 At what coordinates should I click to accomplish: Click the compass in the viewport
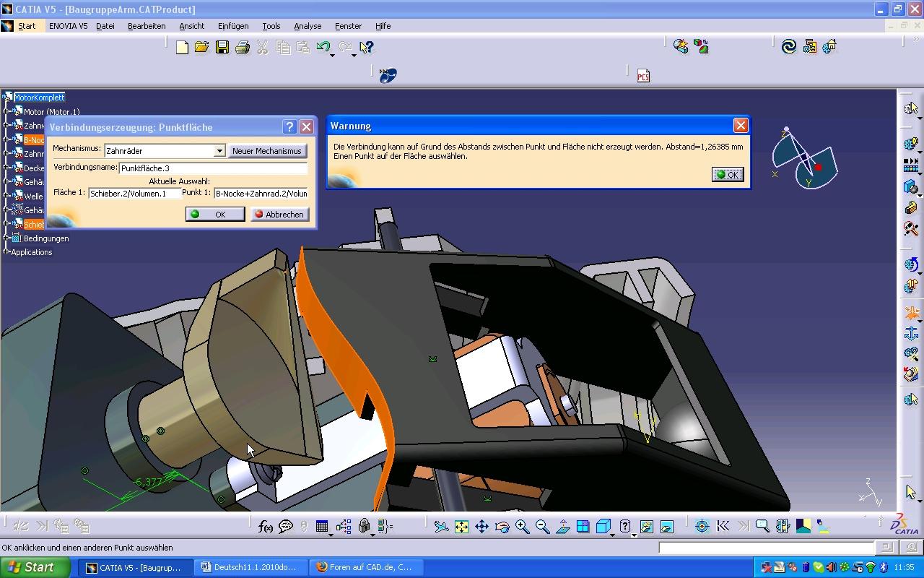click(805, 160)
